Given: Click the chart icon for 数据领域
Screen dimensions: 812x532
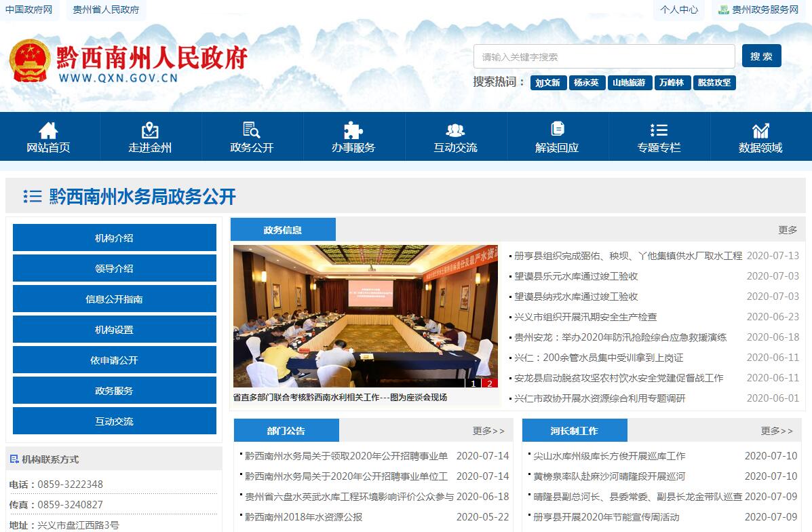Looking at the screenshot, I should point(760,130).
